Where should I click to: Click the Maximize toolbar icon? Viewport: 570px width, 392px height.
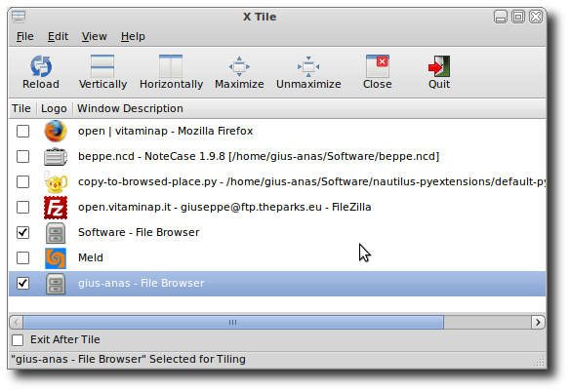[x=239, y=66]
